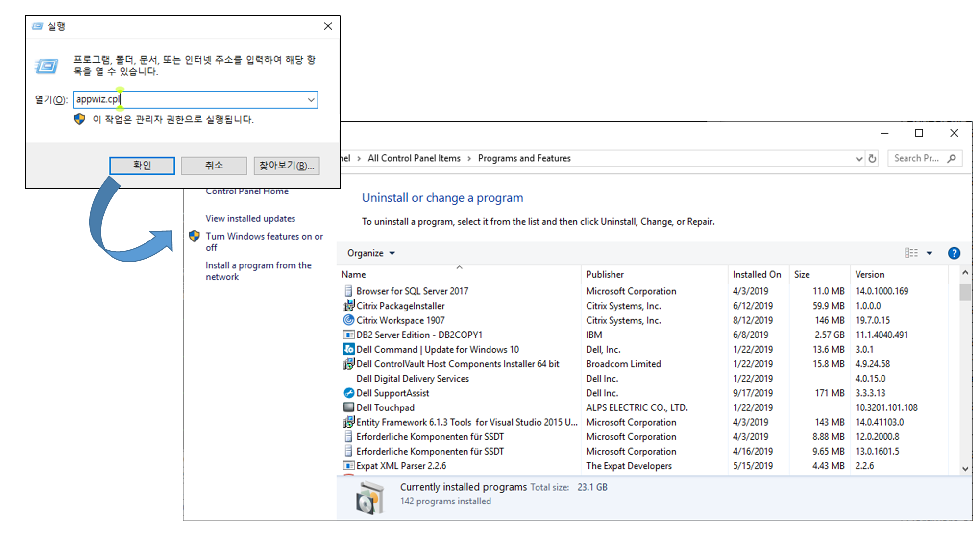Click the program list scrollbar thumb
Screen dimensions: 980x551
965,292
